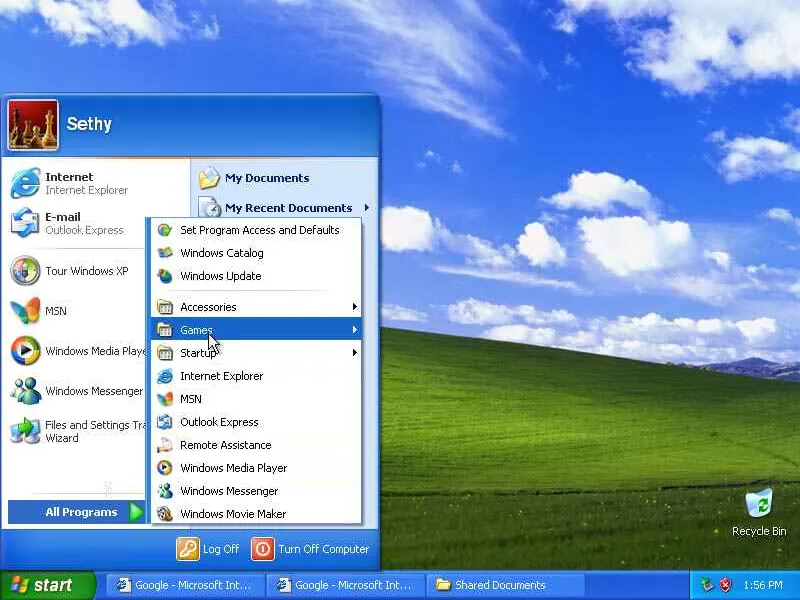Select Remote Assistance menu entry
The width and height of the screenshot is (800, 600).
(x=257, y=445)
